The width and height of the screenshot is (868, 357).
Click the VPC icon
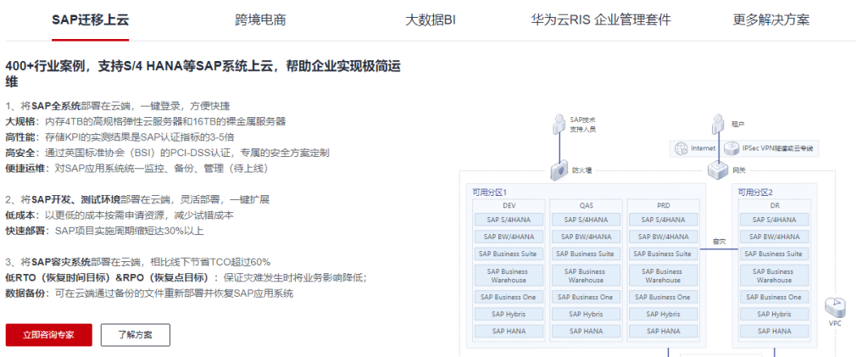pyautogui.click(x=835, y=306)
